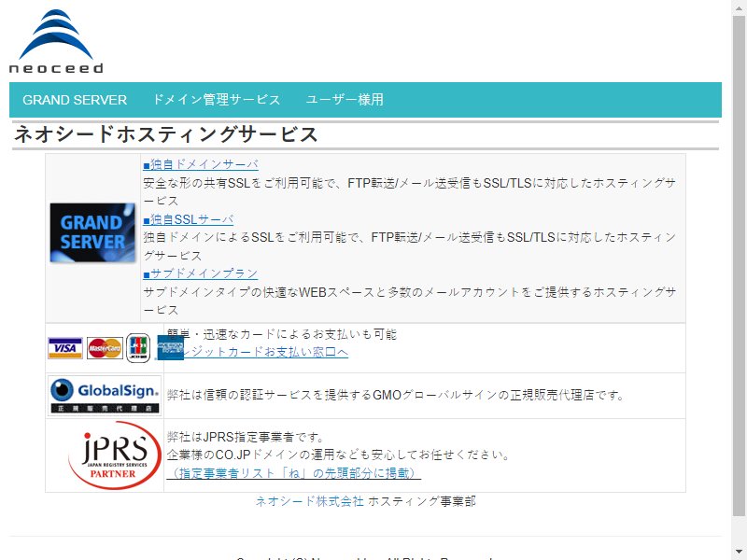This screenshot has height=560, width=747.
Task: Click the GRAND SERVER banner image
Action: (92, 232)
